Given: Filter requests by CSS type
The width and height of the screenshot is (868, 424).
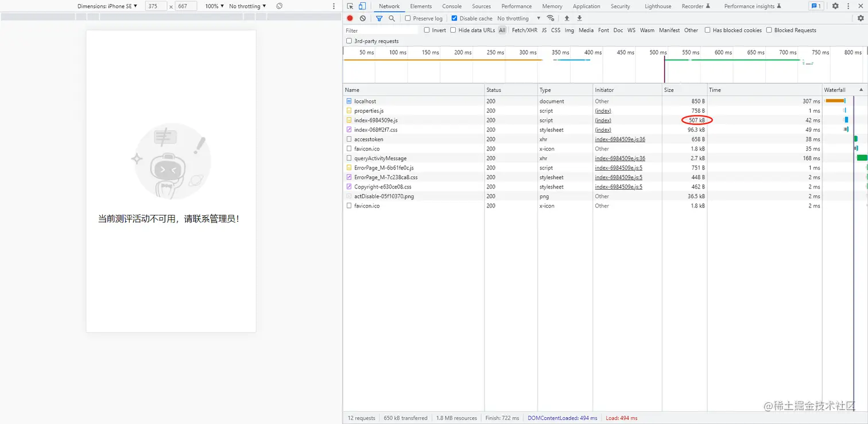Looking at the screenshot, I should [556, 30].
